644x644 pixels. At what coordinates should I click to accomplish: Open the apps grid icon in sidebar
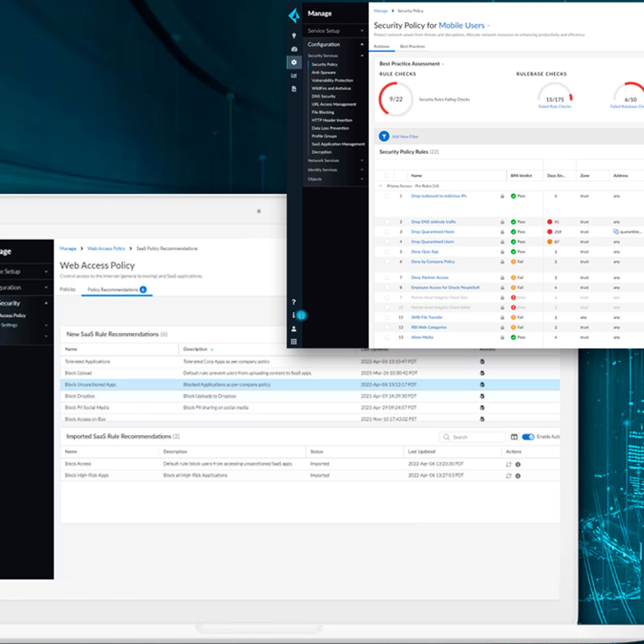[x=294, y=341]
